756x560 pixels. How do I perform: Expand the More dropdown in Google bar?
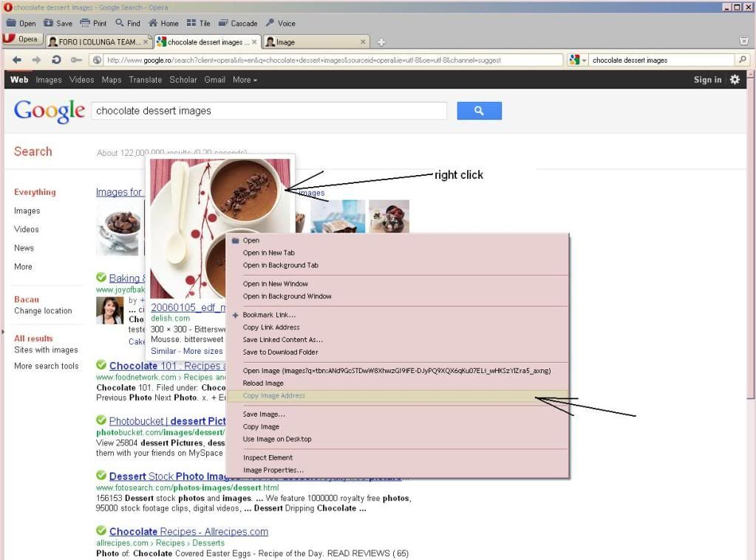coord(245,80)
